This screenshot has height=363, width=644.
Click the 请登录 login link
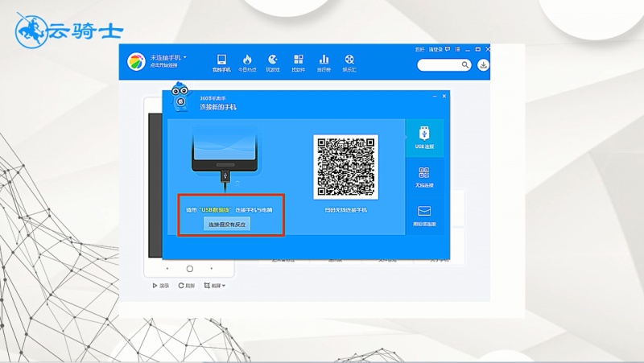click(436, 49)
